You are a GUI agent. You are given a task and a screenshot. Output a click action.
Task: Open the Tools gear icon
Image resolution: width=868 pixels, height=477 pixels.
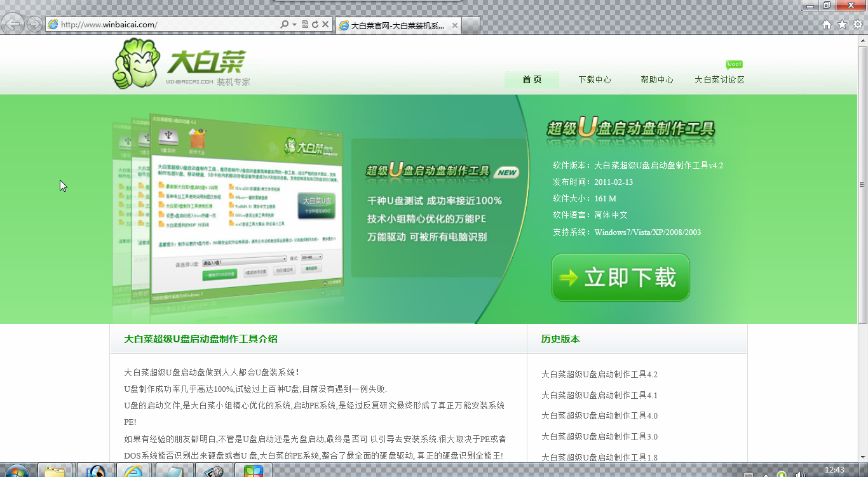[x=857, y=25]
